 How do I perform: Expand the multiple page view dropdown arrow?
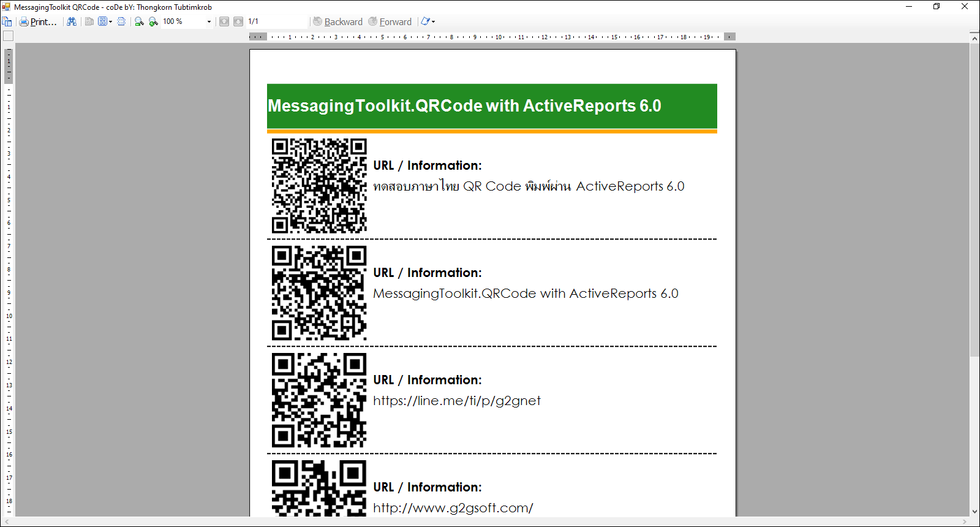[x=110, y=21]
